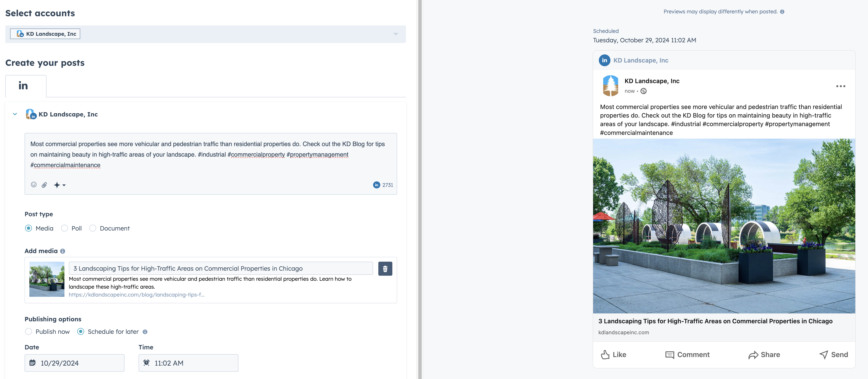The image size is (868, 379).
Task: Click the #propertymanagement hashtag in the editor
Action: pyautogui.click(x=317, y=155)
